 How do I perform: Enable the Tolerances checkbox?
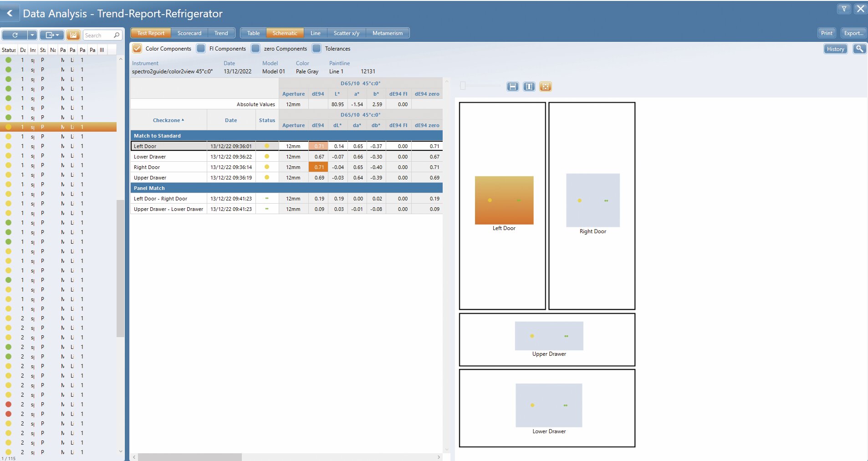click(x=317, y=48)
